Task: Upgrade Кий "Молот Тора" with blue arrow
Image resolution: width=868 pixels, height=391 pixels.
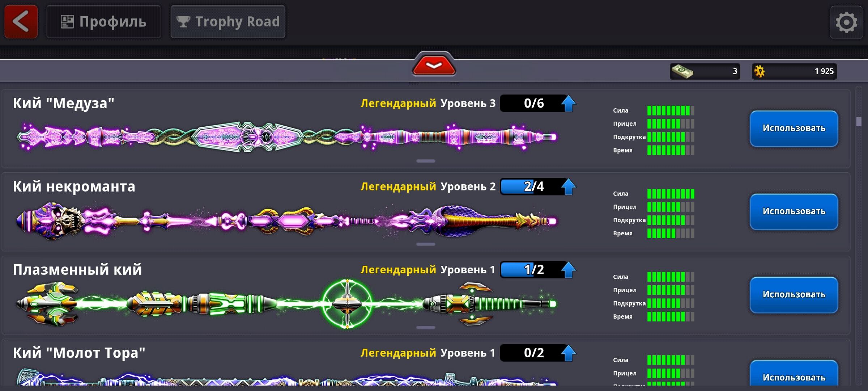Action: [569, 353]
